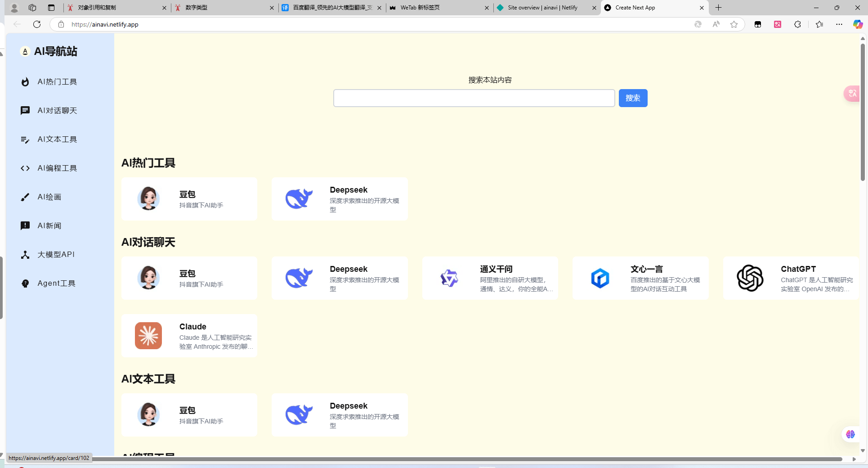Switch to the Site overview Netlify tab
The height and width of the screenshot is (468, 868).
pos(542,8)
